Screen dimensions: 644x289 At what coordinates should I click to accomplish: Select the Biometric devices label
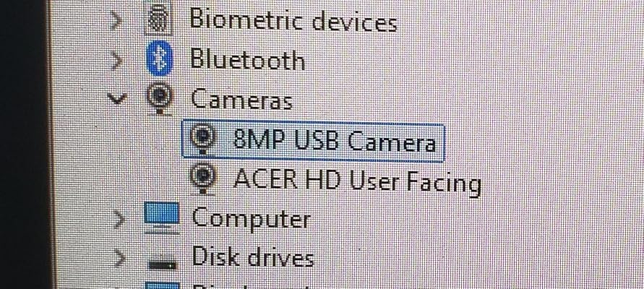tap(293, 20)
